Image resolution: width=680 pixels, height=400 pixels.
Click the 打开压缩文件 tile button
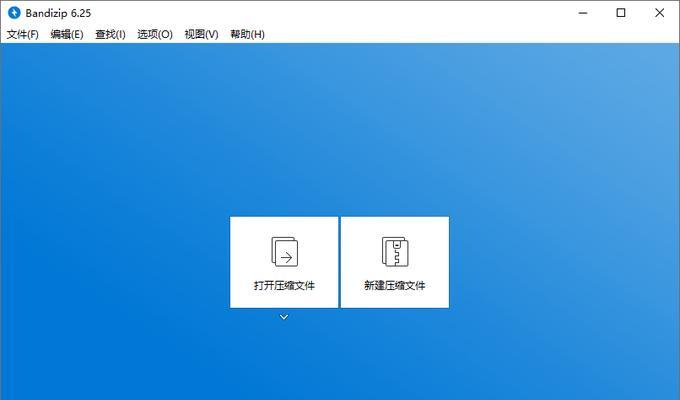[x=284, y=262]
